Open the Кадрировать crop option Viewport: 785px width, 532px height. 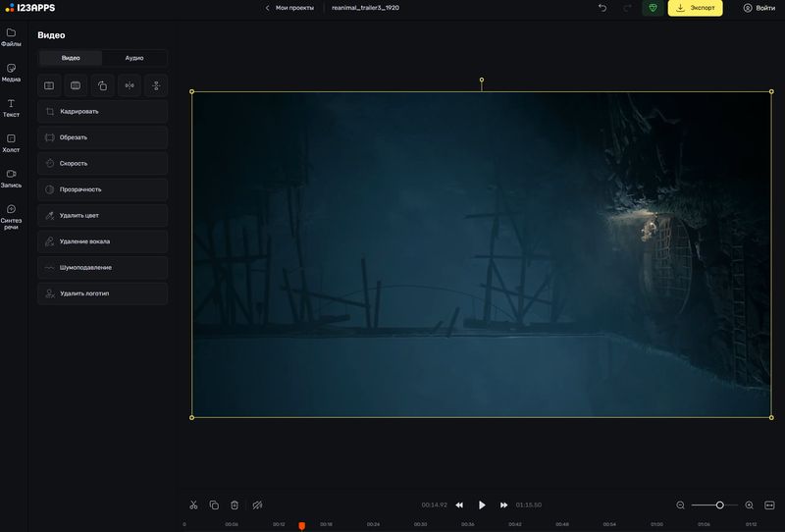[x=102, y=112]
